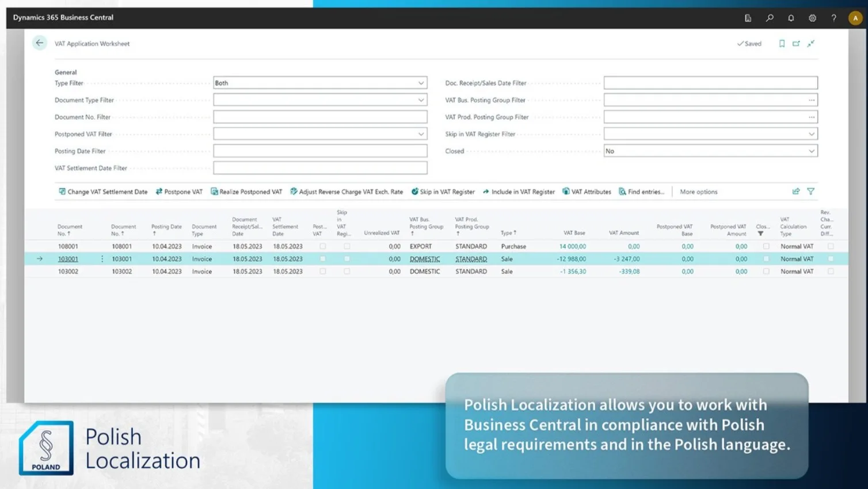This screenshot has height=489, width=868.
Task: Open the search magnifier in top bar
Action: [770, 18]
